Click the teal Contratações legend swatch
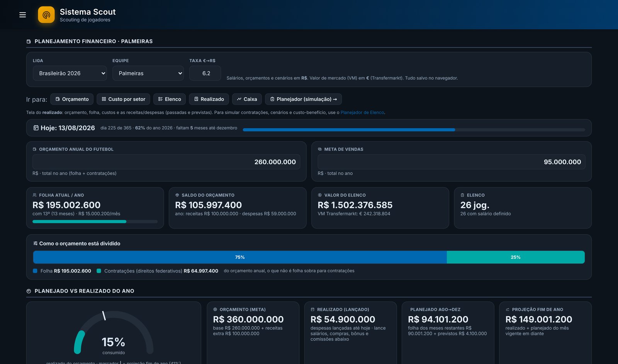The height and width of the screenshot is (364, 618). click(99, 271)
